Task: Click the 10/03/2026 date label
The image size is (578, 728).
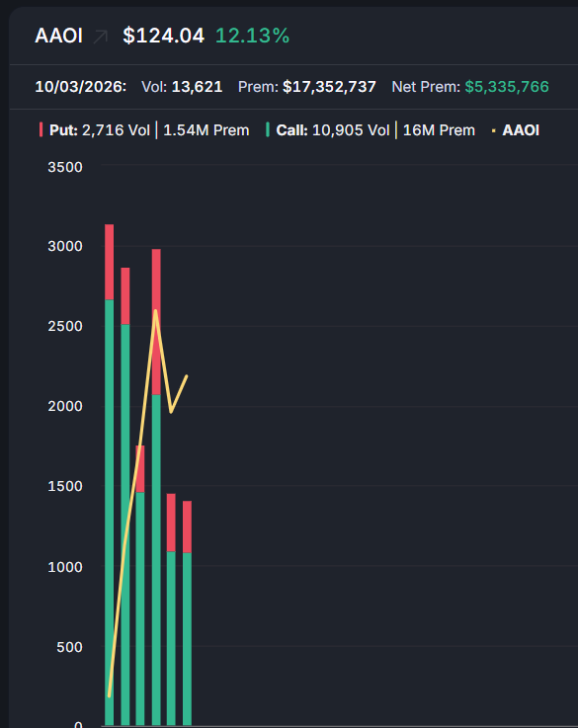Action: pyautogui.click(x=81, y=87)
